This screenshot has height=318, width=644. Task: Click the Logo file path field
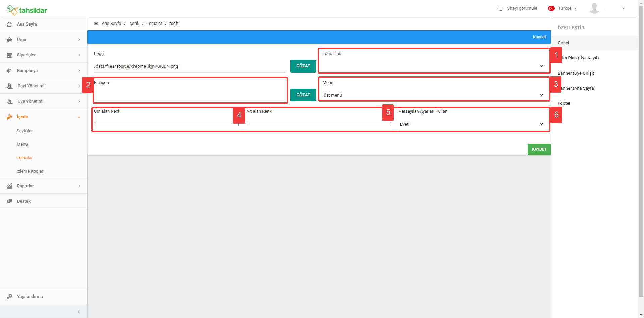(190, 66)
